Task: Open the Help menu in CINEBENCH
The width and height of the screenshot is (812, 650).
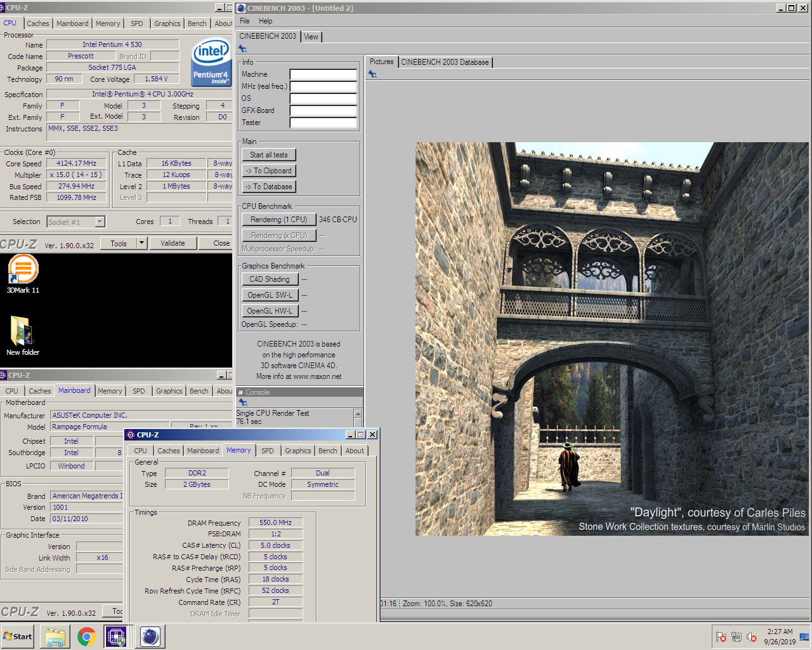Action: click(265, 21)
